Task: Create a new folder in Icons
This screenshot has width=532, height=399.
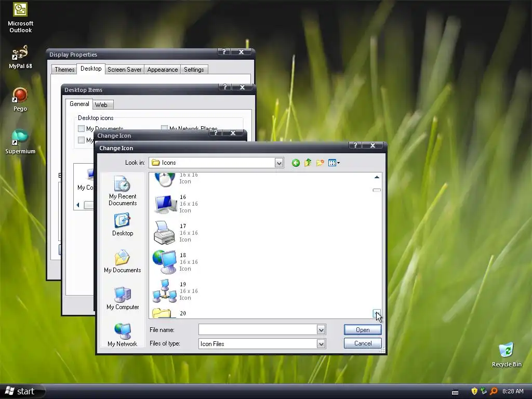Action: (320, 163)
